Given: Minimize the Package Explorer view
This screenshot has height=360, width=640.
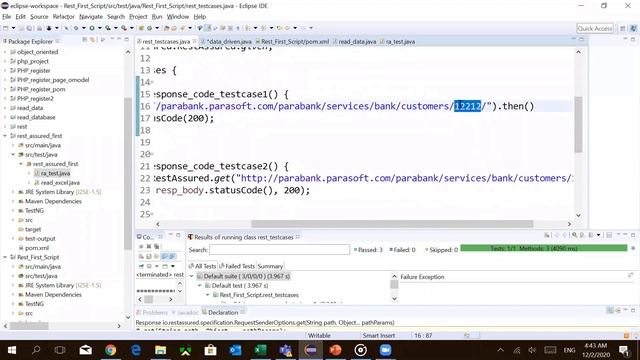Looking at the screenshot, I should 119,39.
